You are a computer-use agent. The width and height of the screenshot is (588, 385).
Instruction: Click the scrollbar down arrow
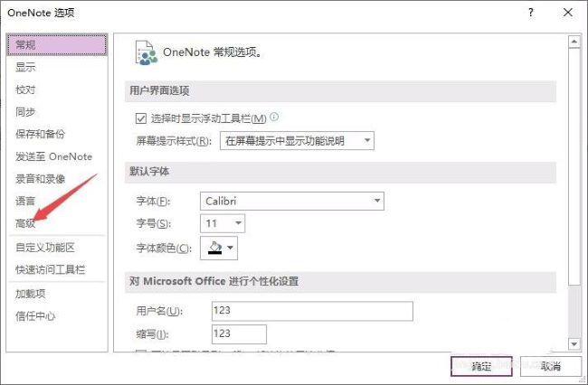(x=573, y=343)
